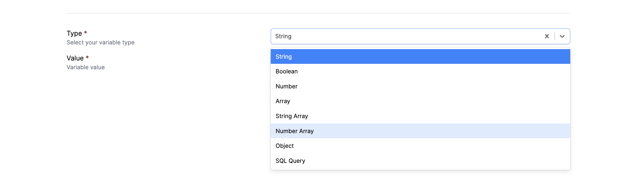Screen dimensions: 644x184
Task: Click the 'Variable value' helper text
Action: click(x=86, y=67)
